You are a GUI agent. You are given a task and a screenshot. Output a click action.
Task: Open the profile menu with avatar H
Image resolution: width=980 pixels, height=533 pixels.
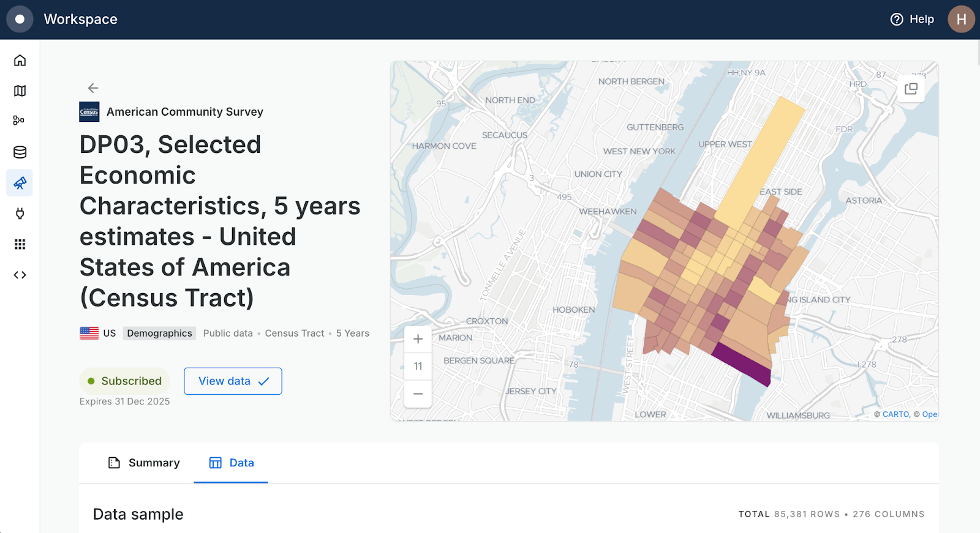pos(961,19)
